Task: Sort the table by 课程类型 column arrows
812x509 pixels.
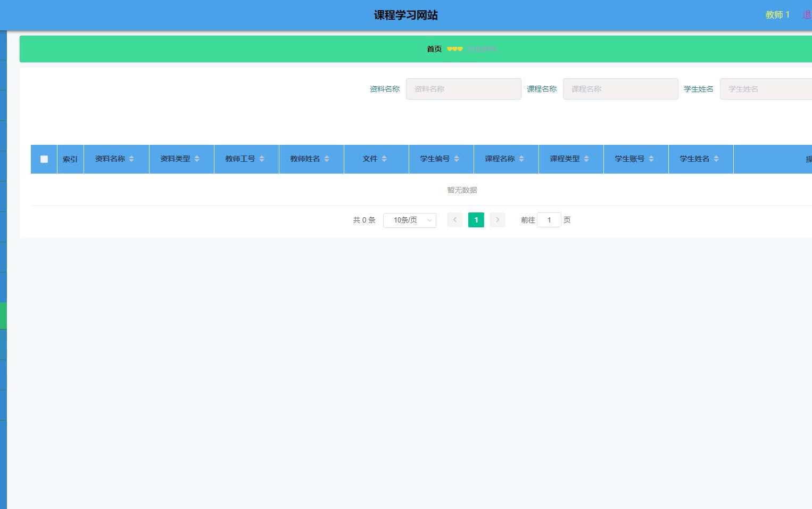Action: 586,159
